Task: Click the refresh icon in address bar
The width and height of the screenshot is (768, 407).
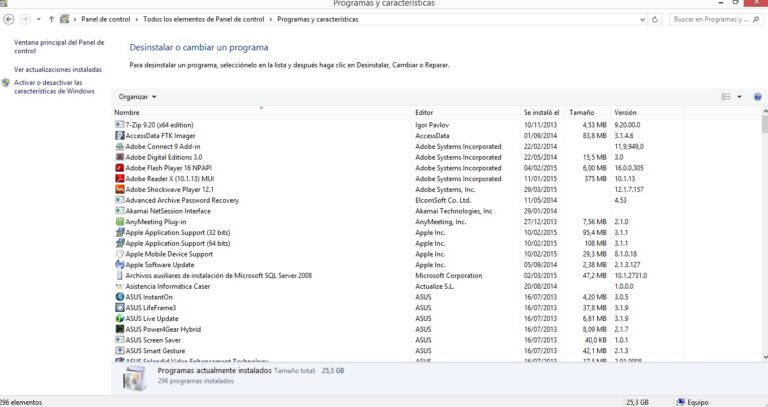Action: coord(657,19)
